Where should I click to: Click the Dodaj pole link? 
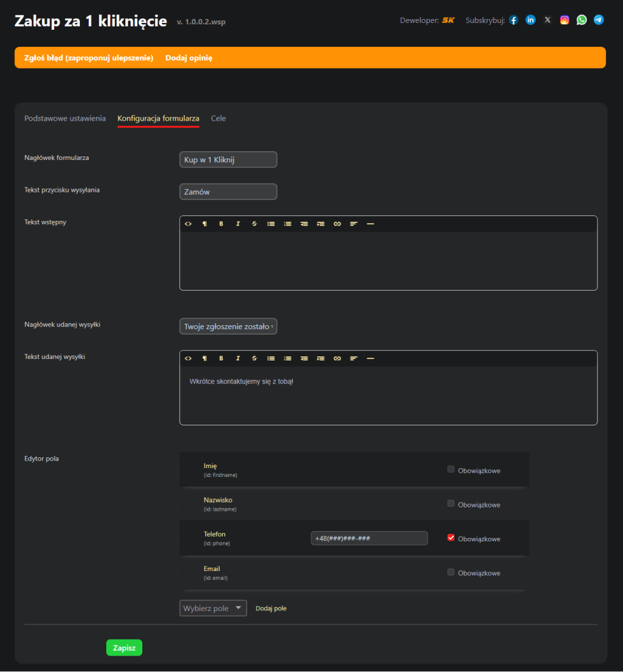click(x=271, y=608)
